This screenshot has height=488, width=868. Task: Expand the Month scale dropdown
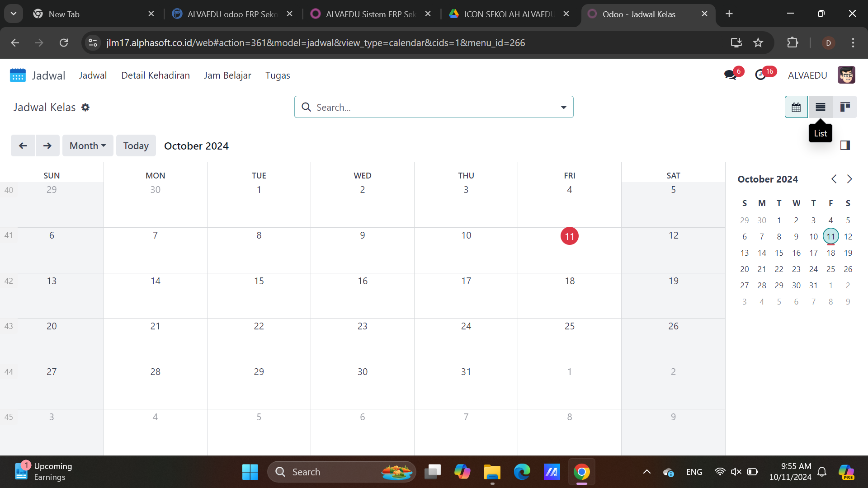(88, 145)
